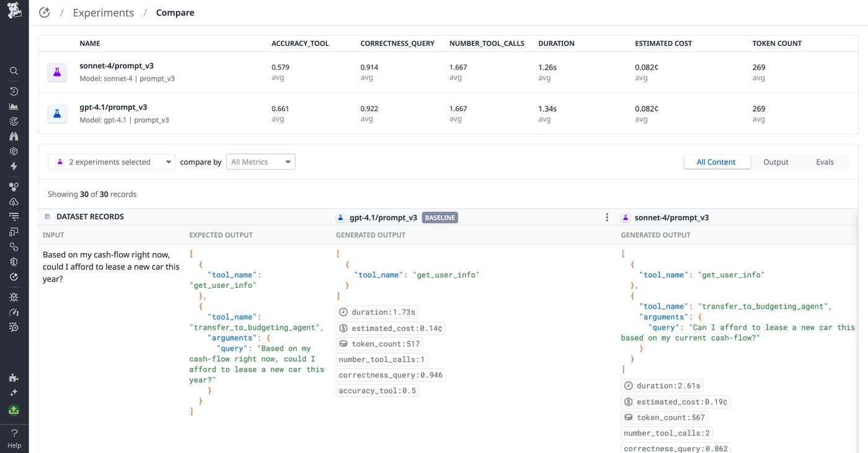The width and height of the screenshot is (868, 453).
Task: Select the All Content tab
Action: click(x=716, y=162)
